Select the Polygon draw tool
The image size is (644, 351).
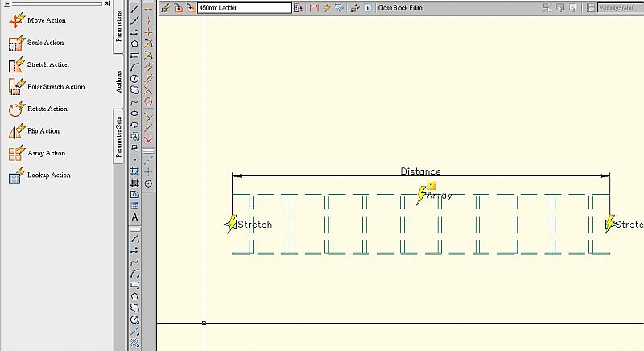134,43
